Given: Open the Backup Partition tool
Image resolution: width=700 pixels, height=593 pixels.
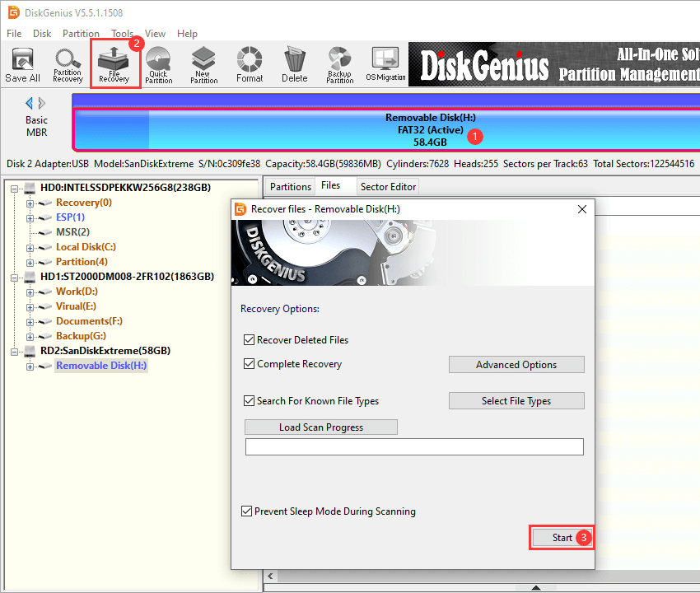Looking at the screenshot, I should tap(340, 65).
